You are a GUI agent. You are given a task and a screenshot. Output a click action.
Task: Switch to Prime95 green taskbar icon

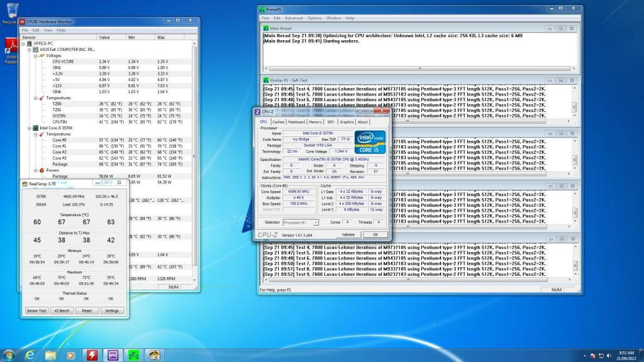[133, 355]
